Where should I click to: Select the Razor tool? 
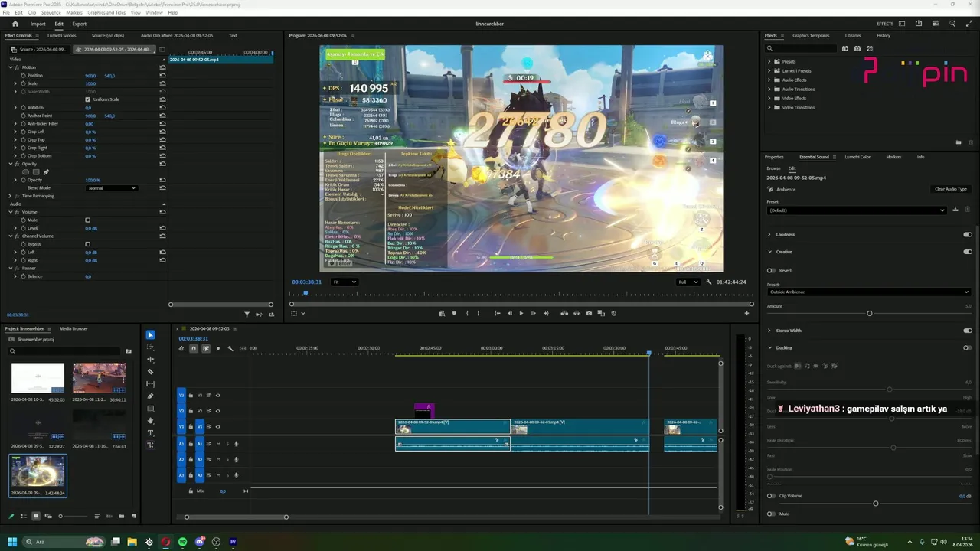click(150, 372)
